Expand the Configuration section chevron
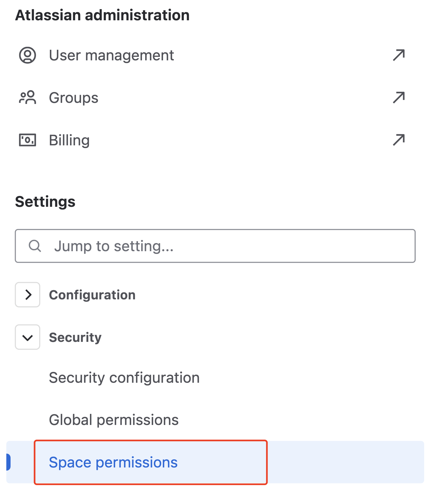428x504 pixels. (28, 295)
